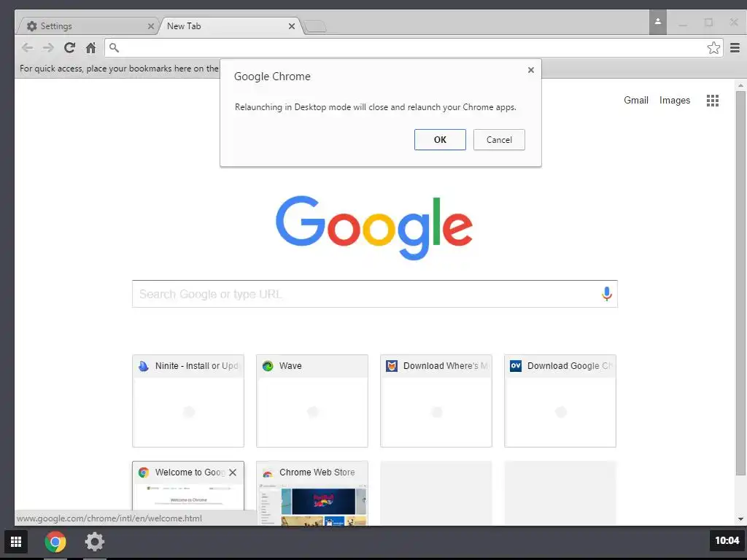Open the Ninite most-visited tile

[188, 401]
